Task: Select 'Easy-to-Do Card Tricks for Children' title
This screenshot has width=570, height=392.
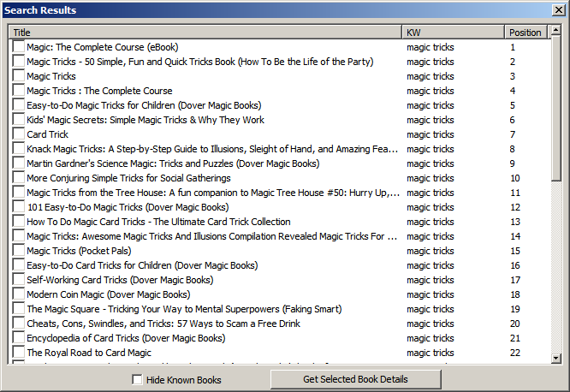Action: [142, 265]
